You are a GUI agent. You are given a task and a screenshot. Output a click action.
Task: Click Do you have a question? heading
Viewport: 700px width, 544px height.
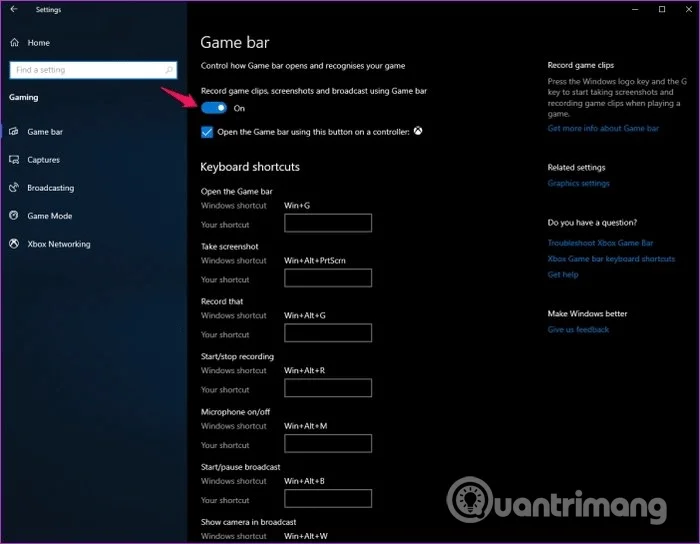[x=592, y=223]
